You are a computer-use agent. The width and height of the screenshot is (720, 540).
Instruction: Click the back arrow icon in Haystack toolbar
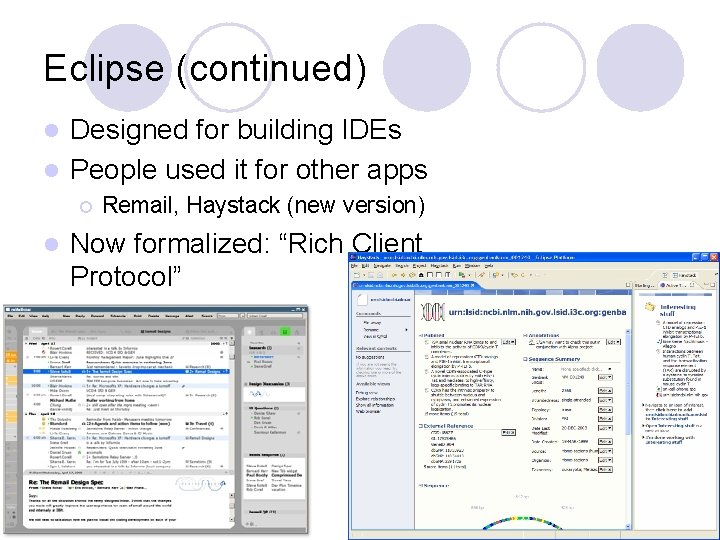click(x=394, y=275)
